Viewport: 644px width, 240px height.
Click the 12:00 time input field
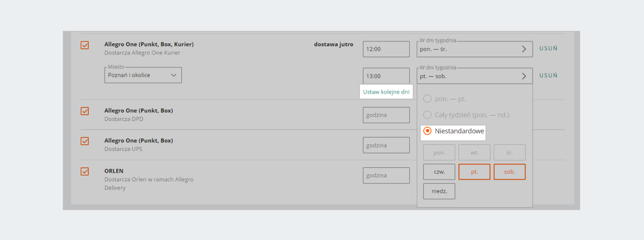tap(386, 49)
